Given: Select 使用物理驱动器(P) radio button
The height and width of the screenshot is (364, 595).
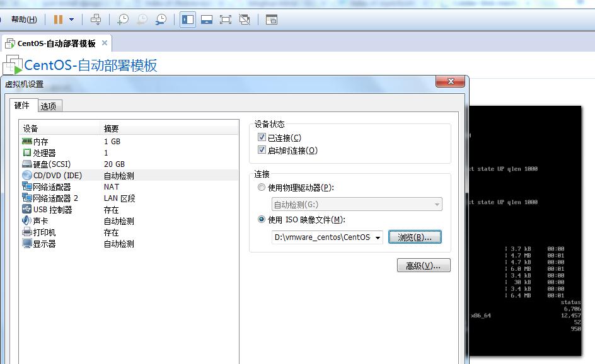Looking at the screenshot, I should (x=262, y=187).
